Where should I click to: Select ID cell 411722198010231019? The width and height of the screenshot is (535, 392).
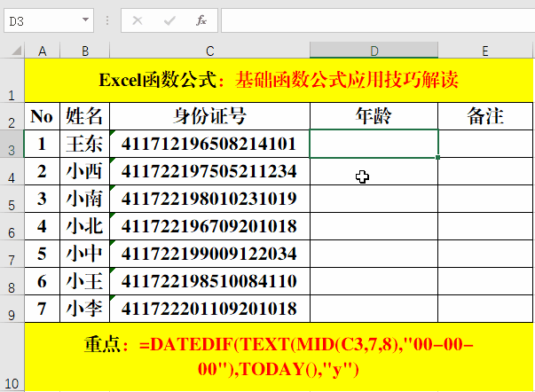[x=209, y=199]
